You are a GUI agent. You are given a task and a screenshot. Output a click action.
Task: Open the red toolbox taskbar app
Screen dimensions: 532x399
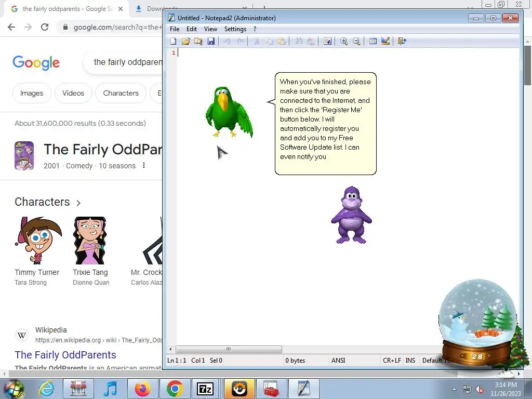point(271,389)
